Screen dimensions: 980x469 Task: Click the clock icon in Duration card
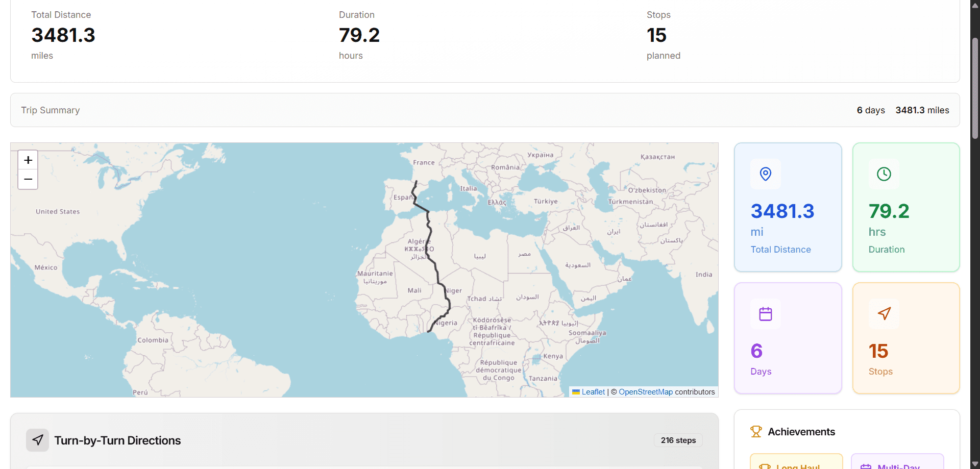(884, 174)
